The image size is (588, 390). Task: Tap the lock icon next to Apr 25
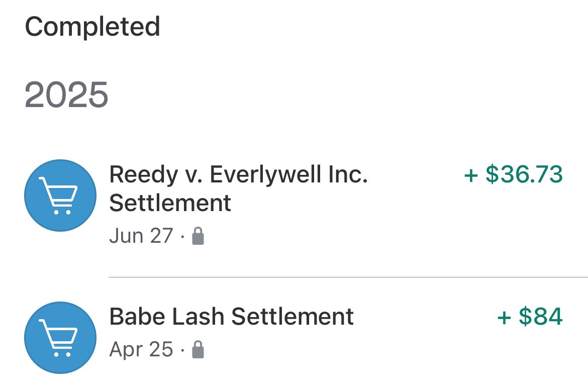pos(198,349)
